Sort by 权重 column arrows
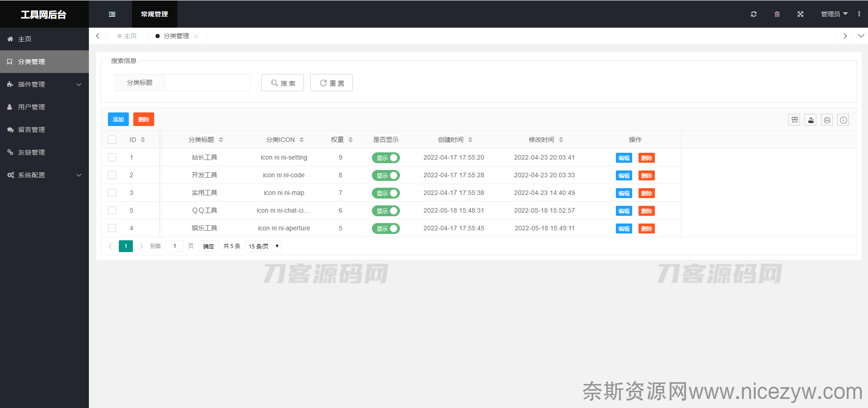This screenshot has height=408, width=868. (351, 140)
